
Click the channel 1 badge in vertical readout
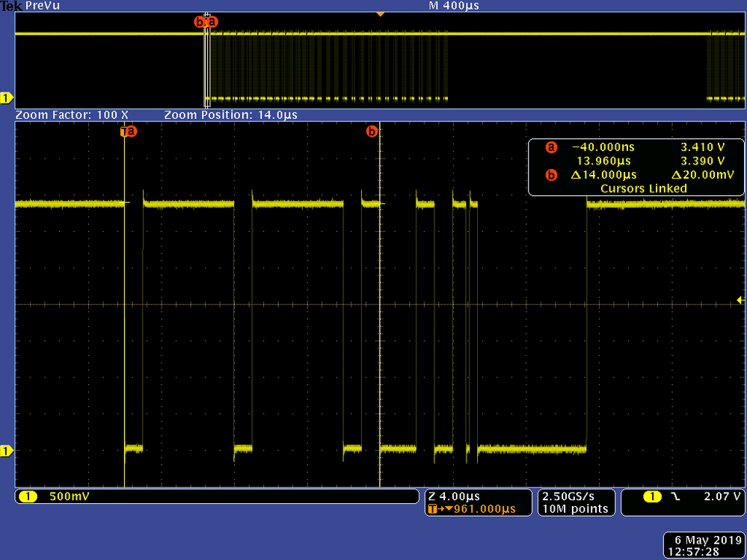[x=28, y=496]
